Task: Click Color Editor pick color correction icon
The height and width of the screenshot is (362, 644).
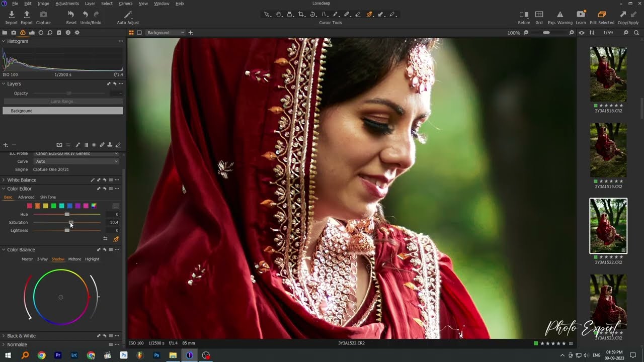Action: (116, 239)
